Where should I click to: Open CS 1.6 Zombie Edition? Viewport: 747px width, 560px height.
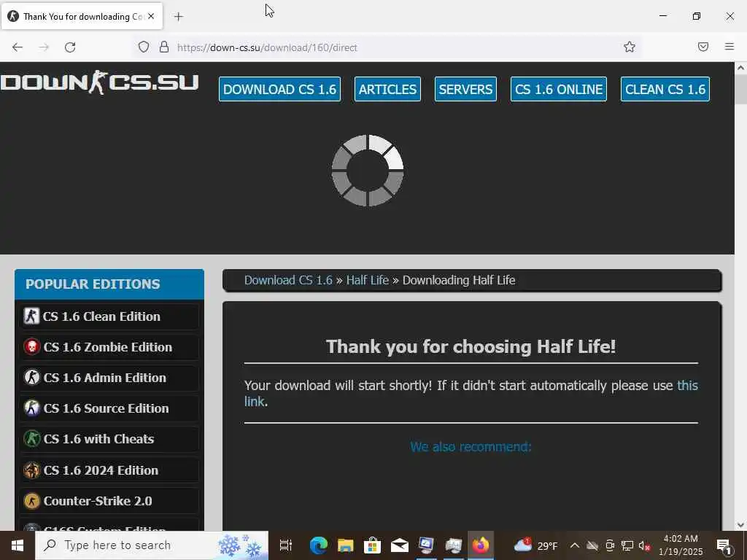click(109, 347)
